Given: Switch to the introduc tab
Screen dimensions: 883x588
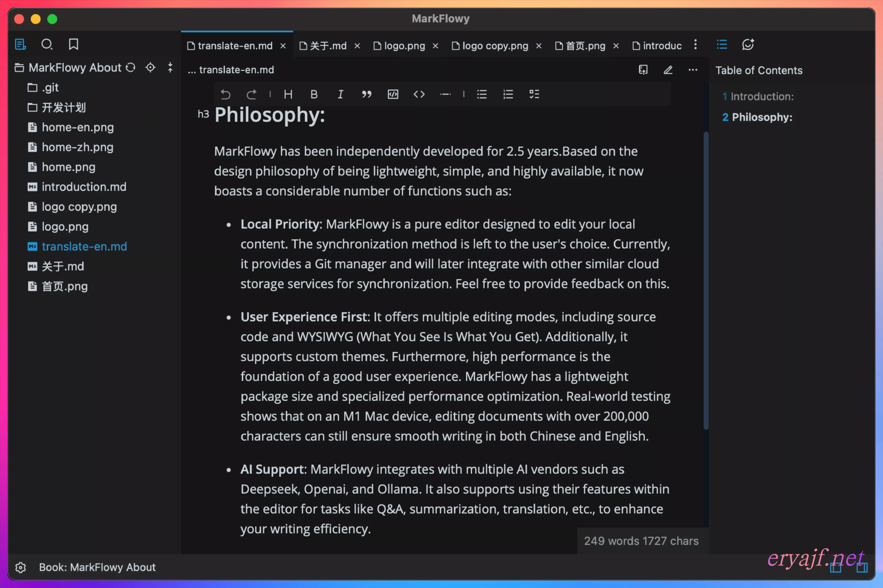Looking at the screenshot, I should point(657,46).
